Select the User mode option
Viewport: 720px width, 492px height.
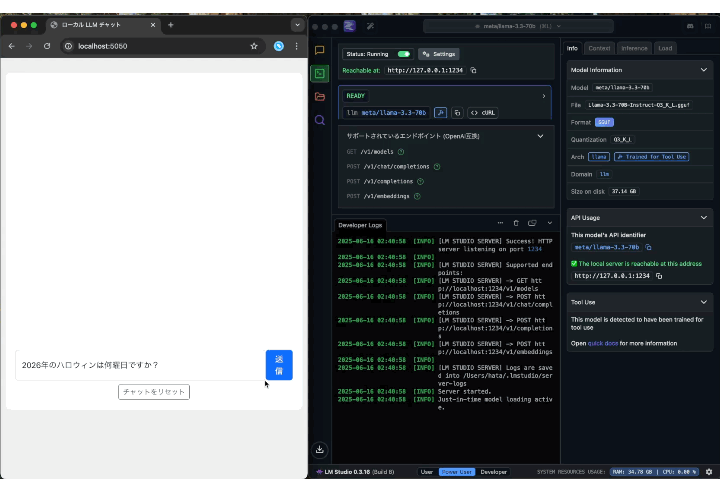pos(427,472)
